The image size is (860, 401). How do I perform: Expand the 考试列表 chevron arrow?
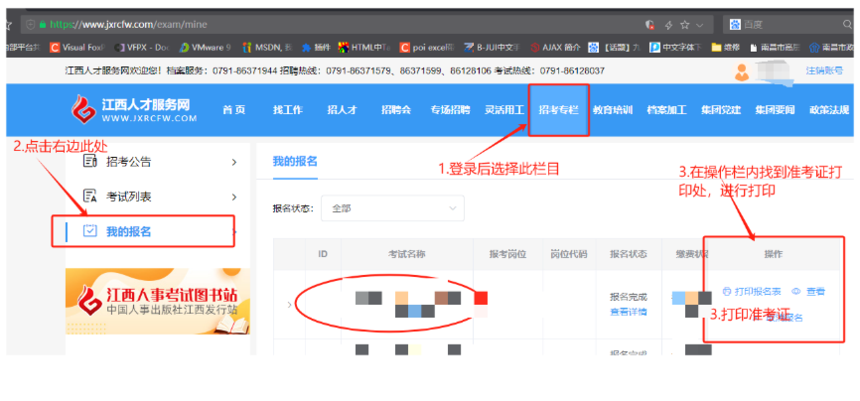[x=234, y=197]
